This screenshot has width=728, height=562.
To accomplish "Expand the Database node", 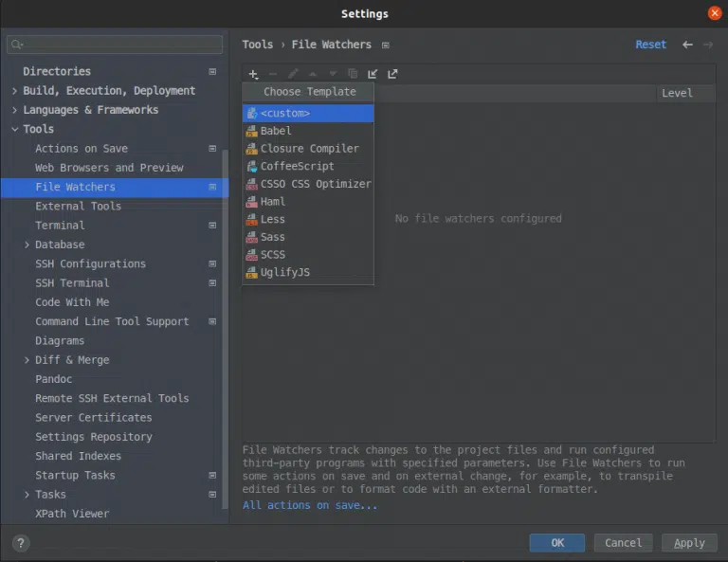I will pyautogui.click(x=27, y=245).
